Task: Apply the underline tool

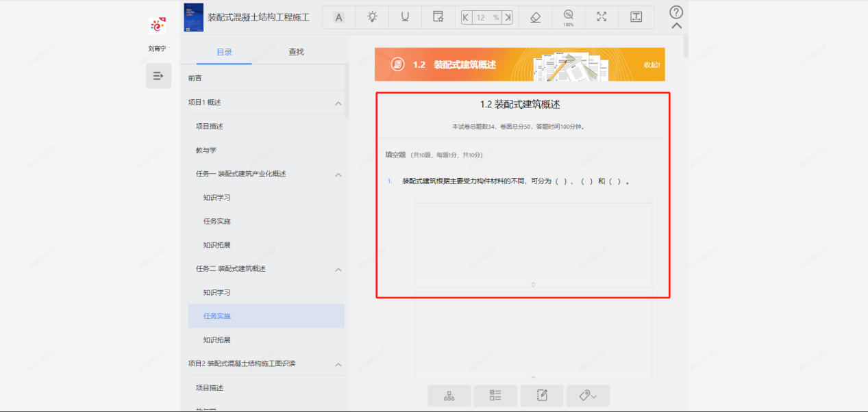Action: tap(404, 16)
